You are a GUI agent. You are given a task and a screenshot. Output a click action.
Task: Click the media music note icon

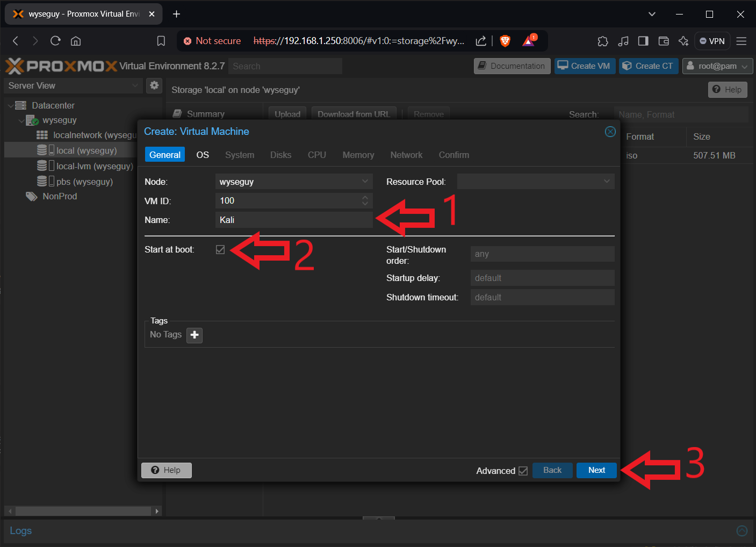coord(623,41)
